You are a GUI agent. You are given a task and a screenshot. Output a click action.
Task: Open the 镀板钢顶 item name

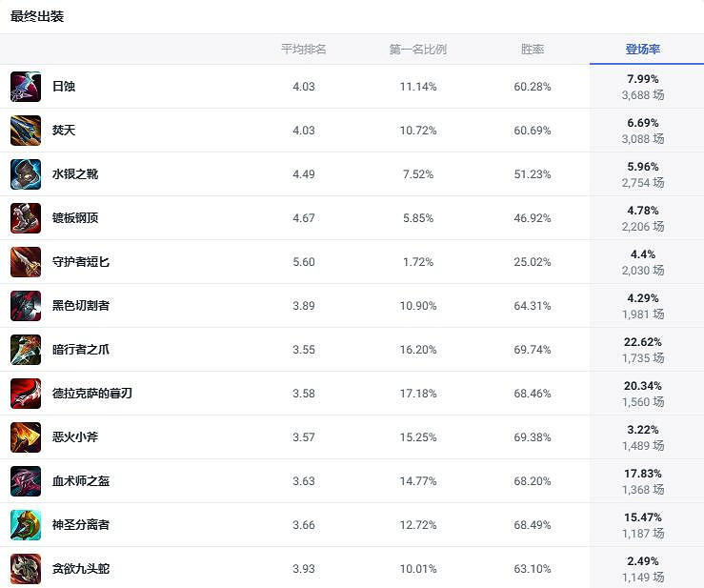(75, 218)
